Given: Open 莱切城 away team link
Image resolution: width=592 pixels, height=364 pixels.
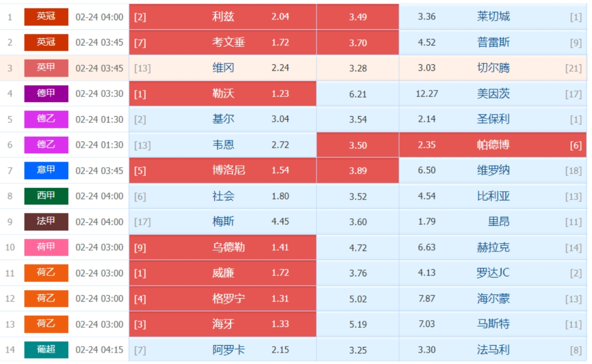Looking at the screenshot, I should [494, 17].
